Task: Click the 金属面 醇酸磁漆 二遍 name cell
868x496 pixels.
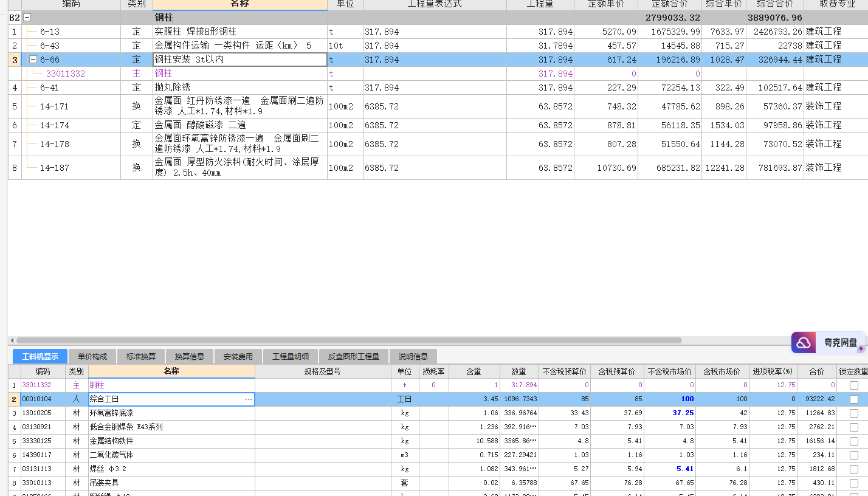Action: click(x=240, y=125)
